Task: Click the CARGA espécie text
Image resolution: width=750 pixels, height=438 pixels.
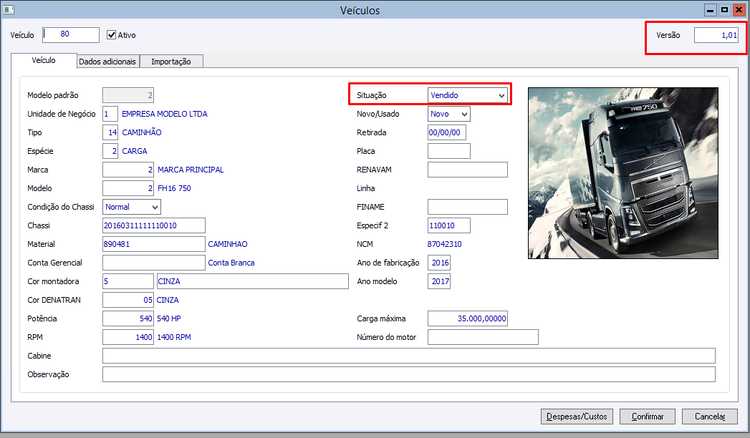Action: point(134,151)
